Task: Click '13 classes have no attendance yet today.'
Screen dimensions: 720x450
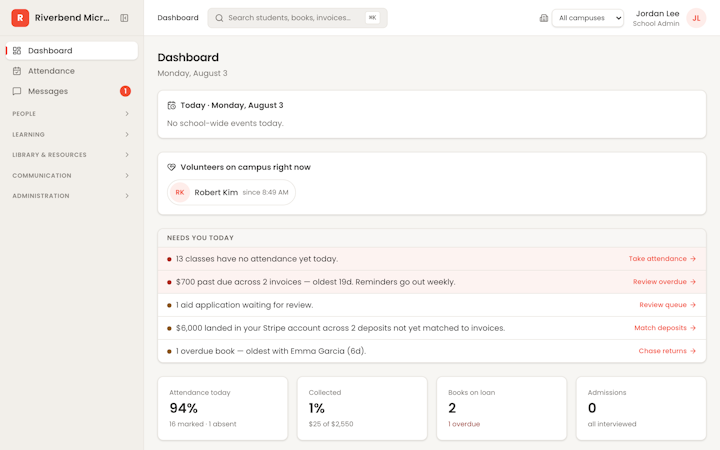Action: (257, 259)
